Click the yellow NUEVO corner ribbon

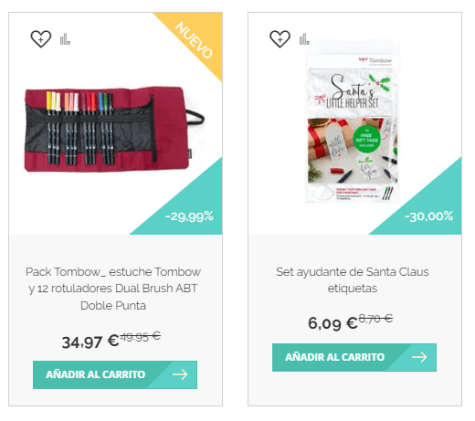coord(194,40)
